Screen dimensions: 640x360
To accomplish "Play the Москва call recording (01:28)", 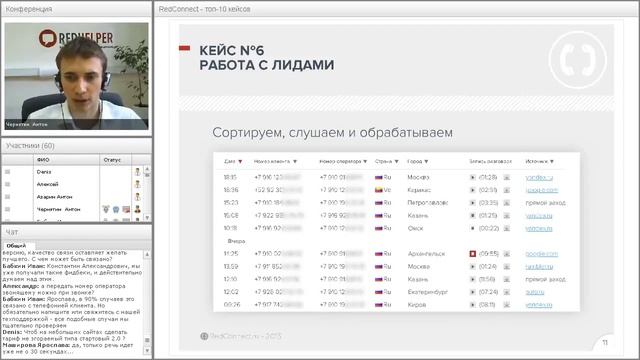I will pos(473,178).
